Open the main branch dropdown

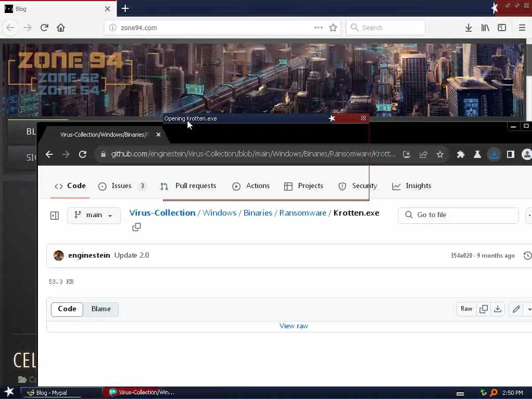(94, 216)
